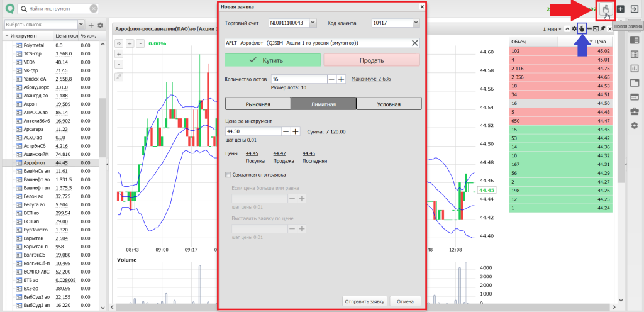
Task: Select the Купить buy toggle
Action: pos(273,60)
